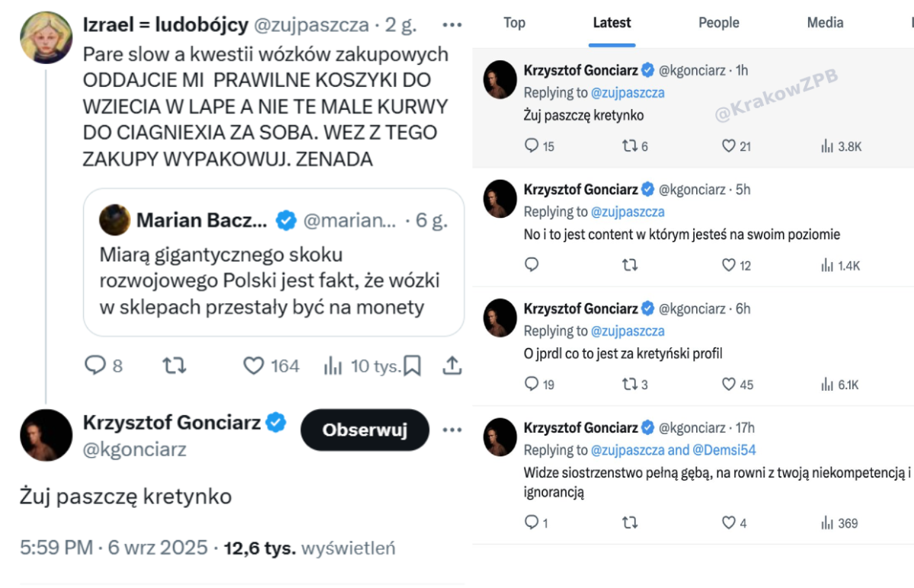This screenshot has width=914, height=588.
Task: Open more options next to the Obserwuj button
Action: [452, 430]
